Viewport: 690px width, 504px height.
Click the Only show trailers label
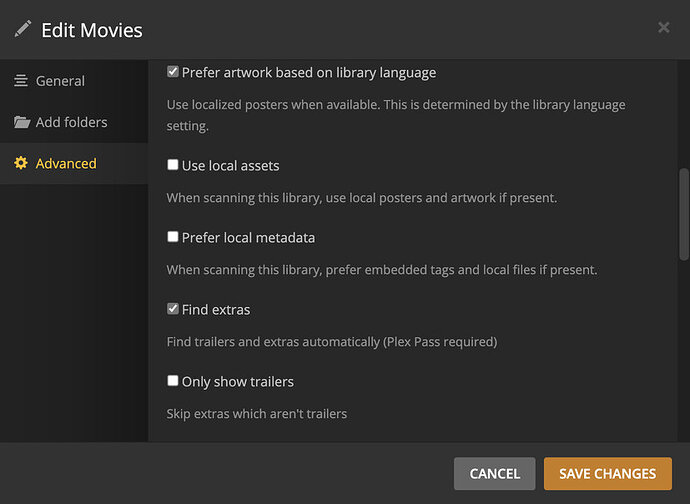pos(237,381)
